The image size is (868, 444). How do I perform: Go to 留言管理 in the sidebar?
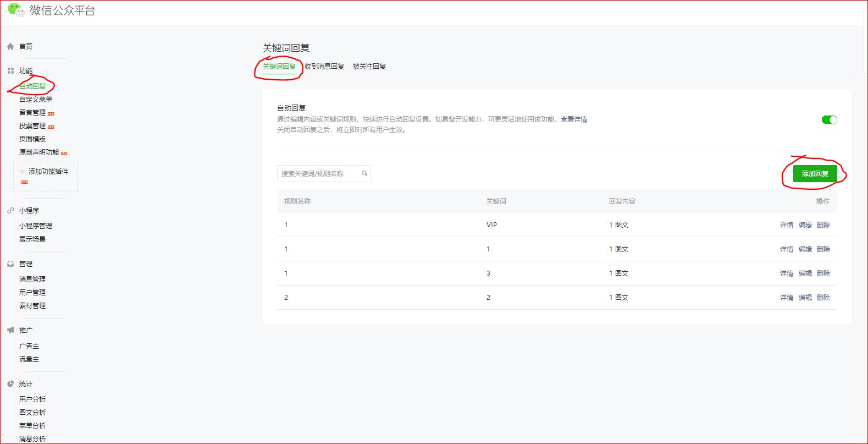point(32,113)
